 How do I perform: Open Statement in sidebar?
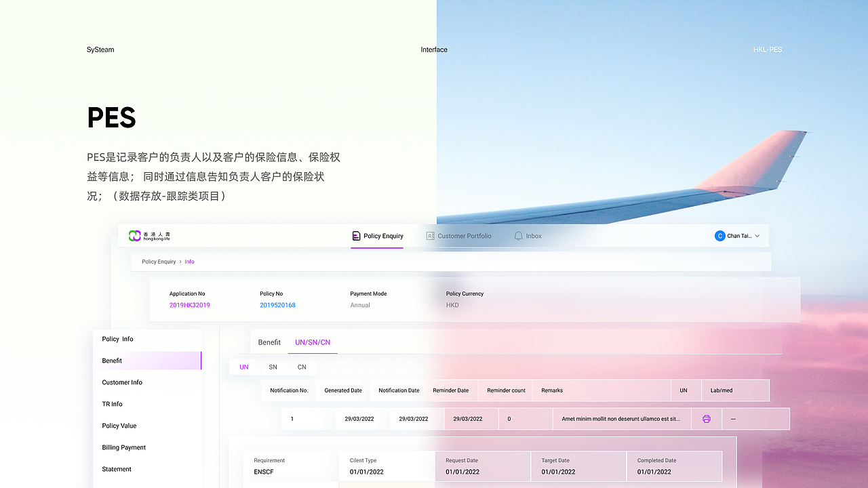click(147, 469)
